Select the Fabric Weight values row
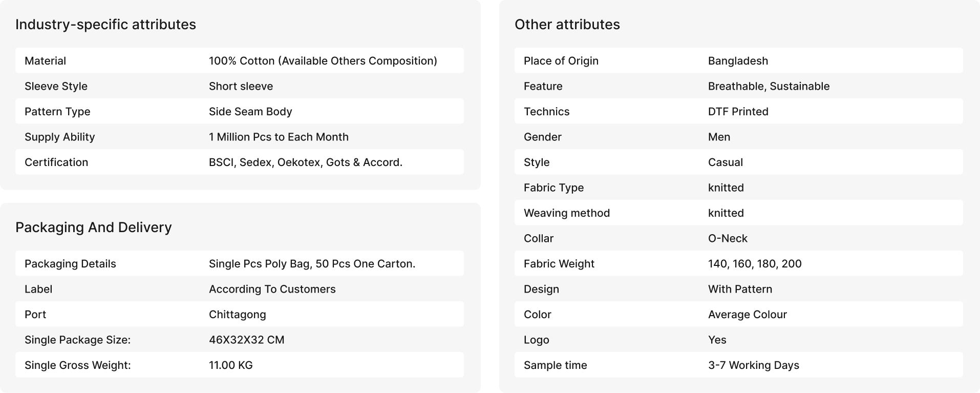Image resolution: width=980 pixels, height=393 pixels. pyautogui.click(x=739, y=264)
